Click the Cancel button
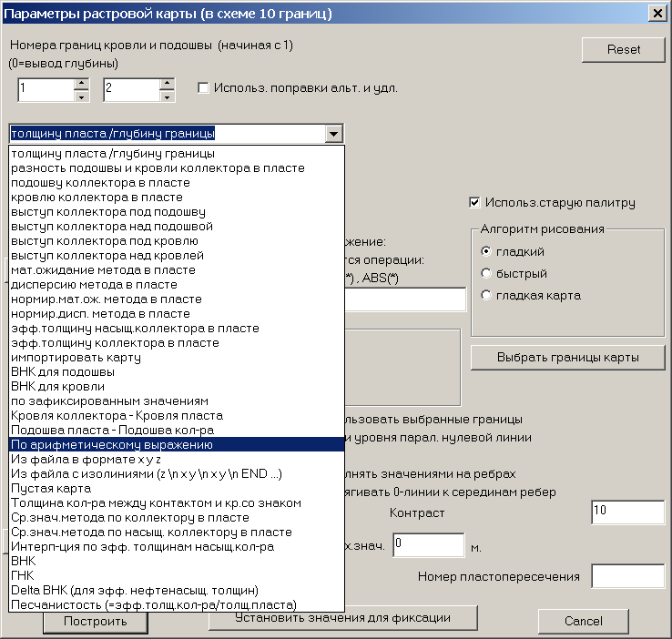Screen dimensions: 672x639 584,621
